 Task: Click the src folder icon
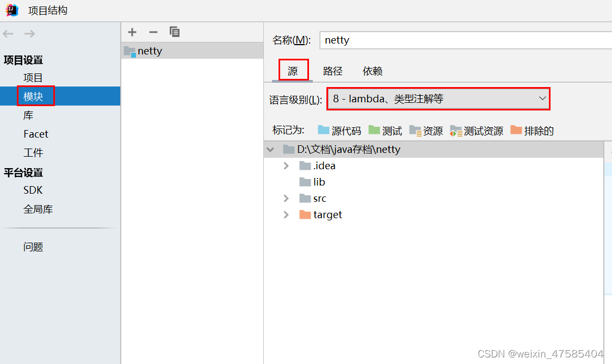coord(305,199)
